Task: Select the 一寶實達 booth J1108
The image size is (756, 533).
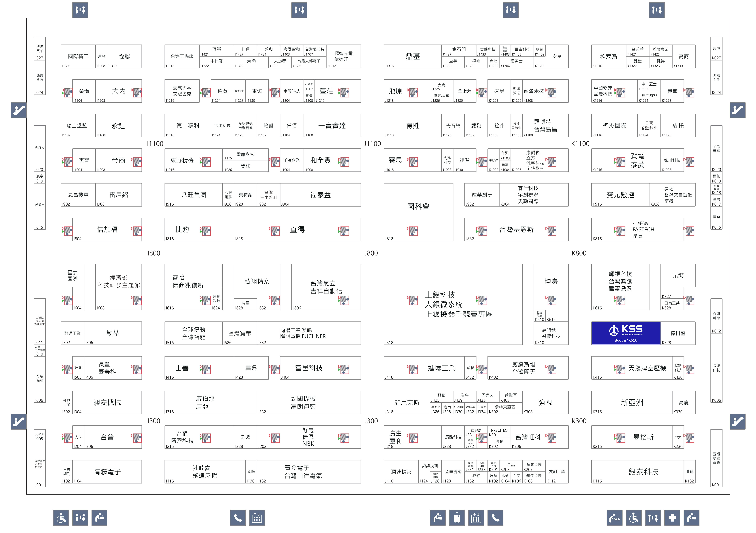Action: pyautogui.click(x=332, y=126)
